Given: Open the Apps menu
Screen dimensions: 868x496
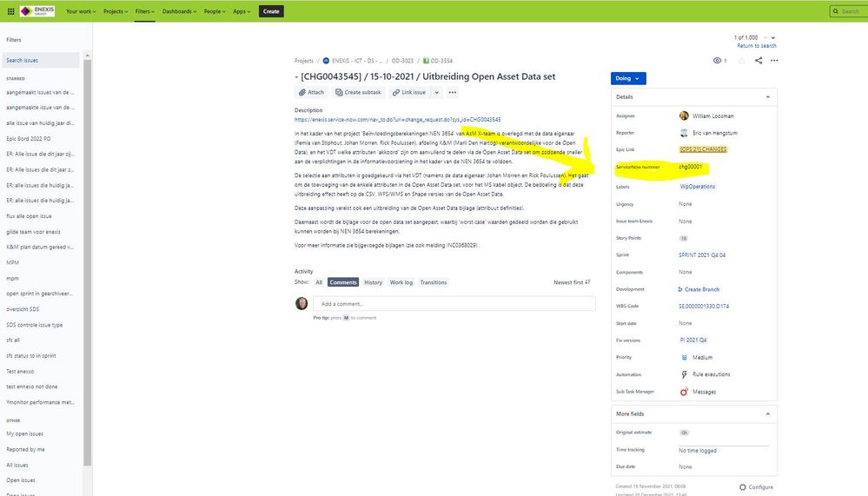Looking at the screenshot, I should 242,11.
